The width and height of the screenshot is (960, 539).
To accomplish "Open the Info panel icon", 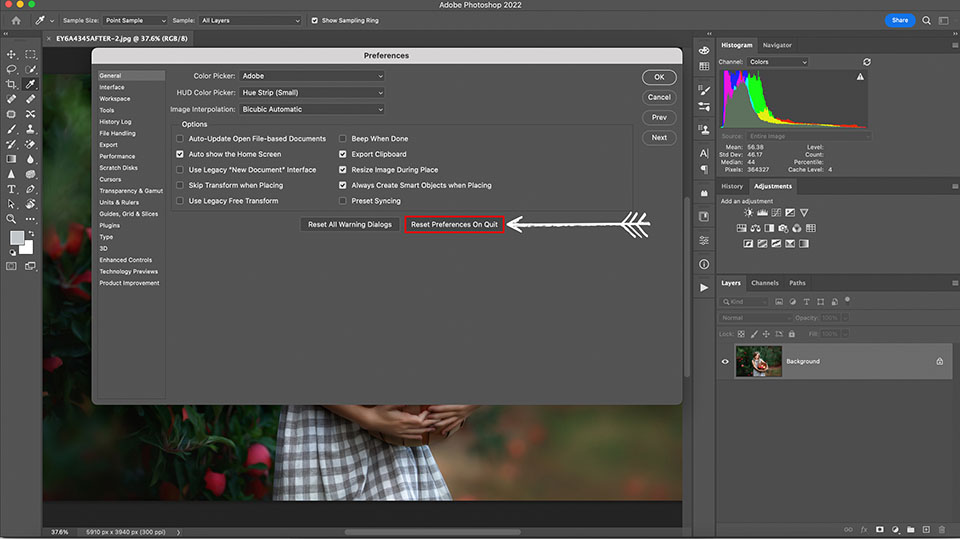I will [704, 264].
